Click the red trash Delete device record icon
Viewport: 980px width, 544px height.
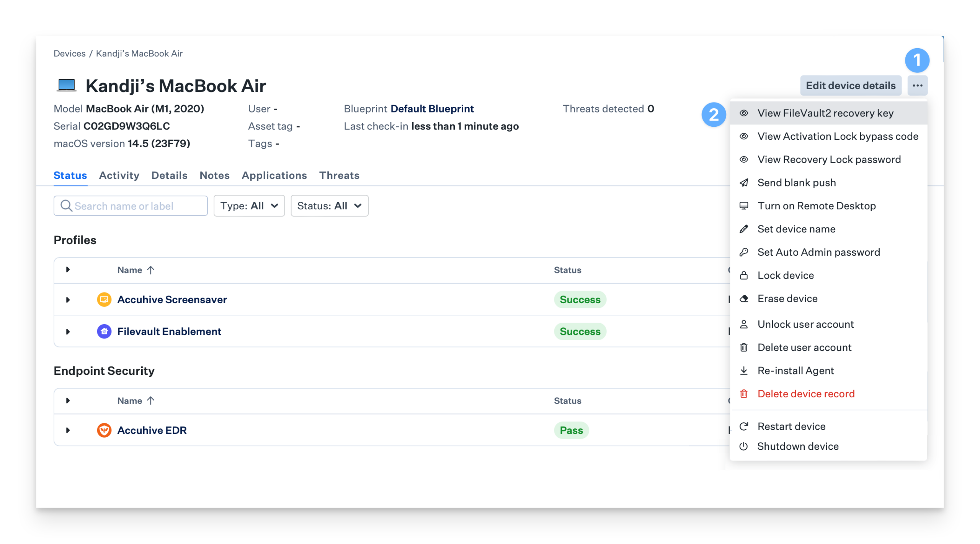click(x=744, y=394)
